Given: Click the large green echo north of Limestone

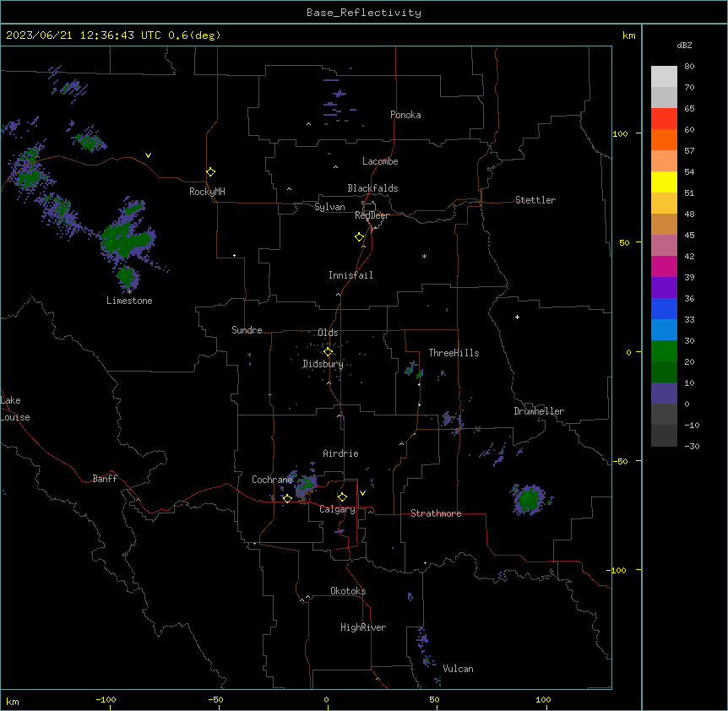Looking at the screenshot, I should click(x=128, y=236).
